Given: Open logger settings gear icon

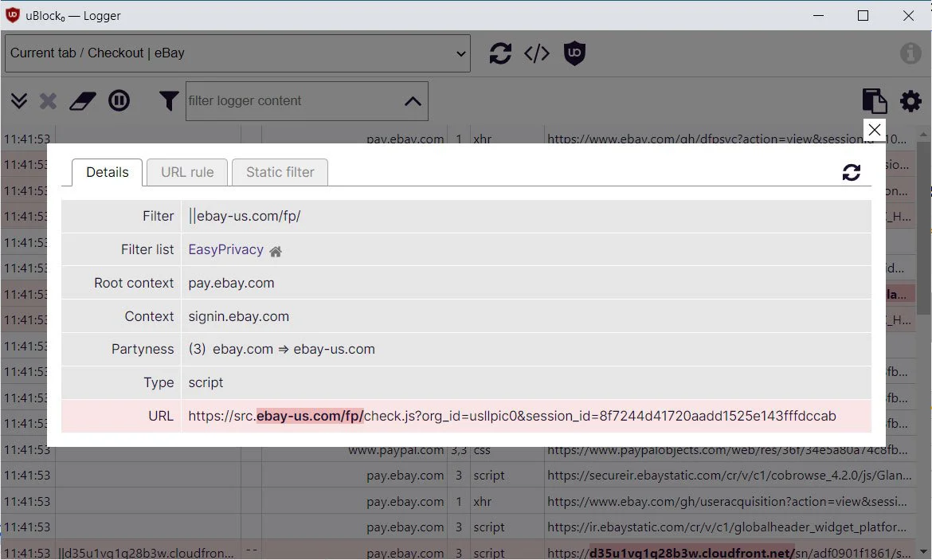Looking at the screenshot, I should (910, 101).
